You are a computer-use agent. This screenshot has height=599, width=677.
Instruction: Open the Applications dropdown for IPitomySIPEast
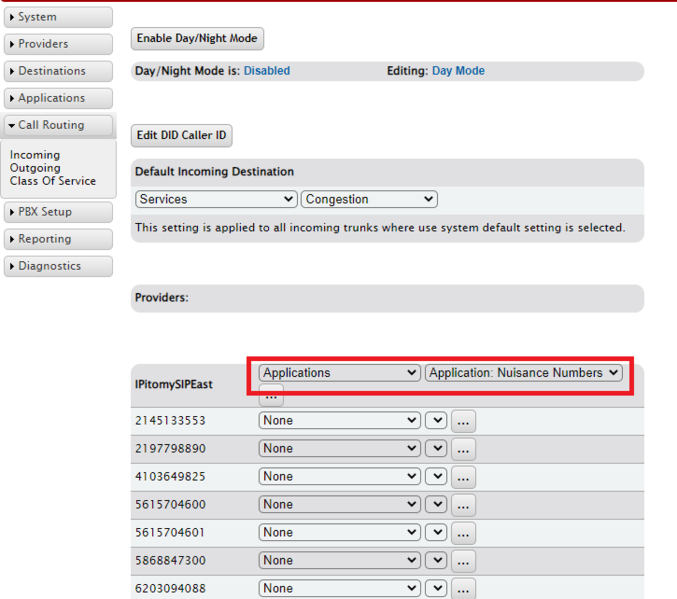(x=339, y=373)
